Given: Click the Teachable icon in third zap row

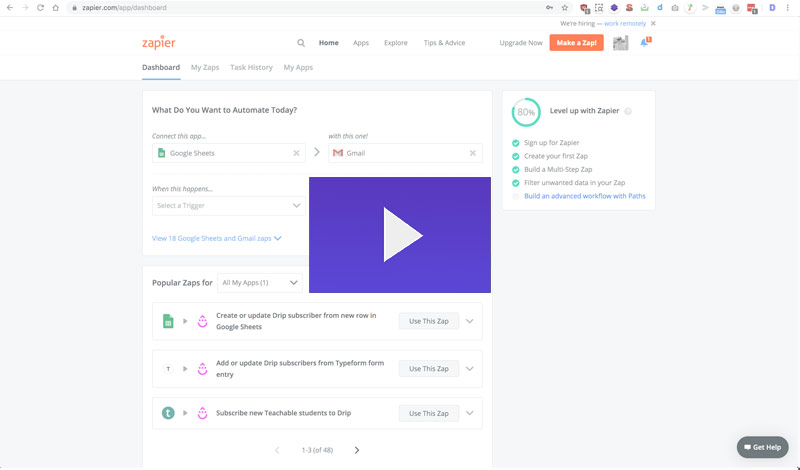Looking at the screenshot, I should pyautogui.click(x=168, y=413).
